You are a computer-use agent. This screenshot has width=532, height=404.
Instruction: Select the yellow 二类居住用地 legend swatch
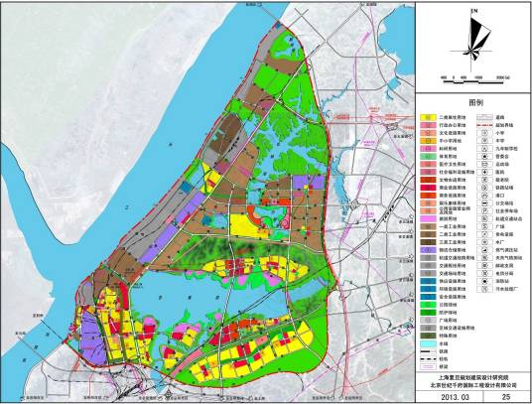[x=428, y=117]
